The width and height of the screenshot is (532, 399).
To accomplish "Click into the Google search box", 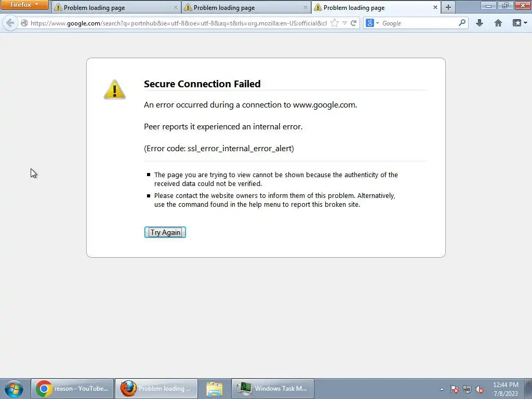I will (x=419, y=23).
